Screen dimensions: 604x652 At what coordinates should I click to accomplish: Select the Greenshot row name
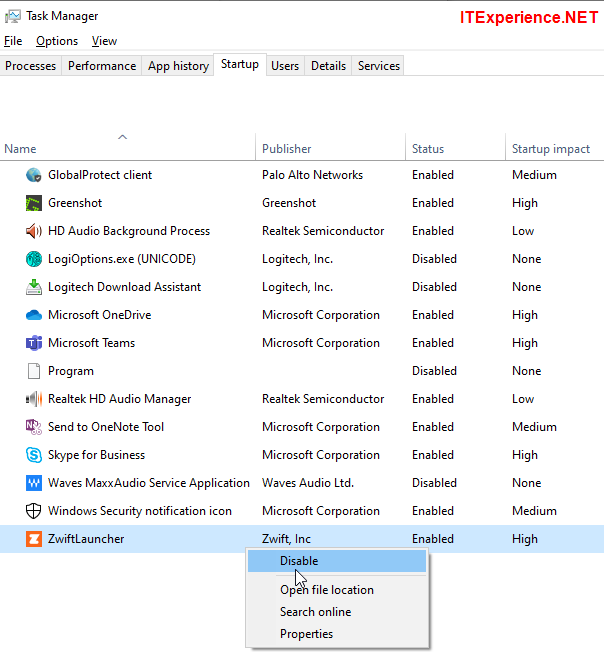pos(75,203)
